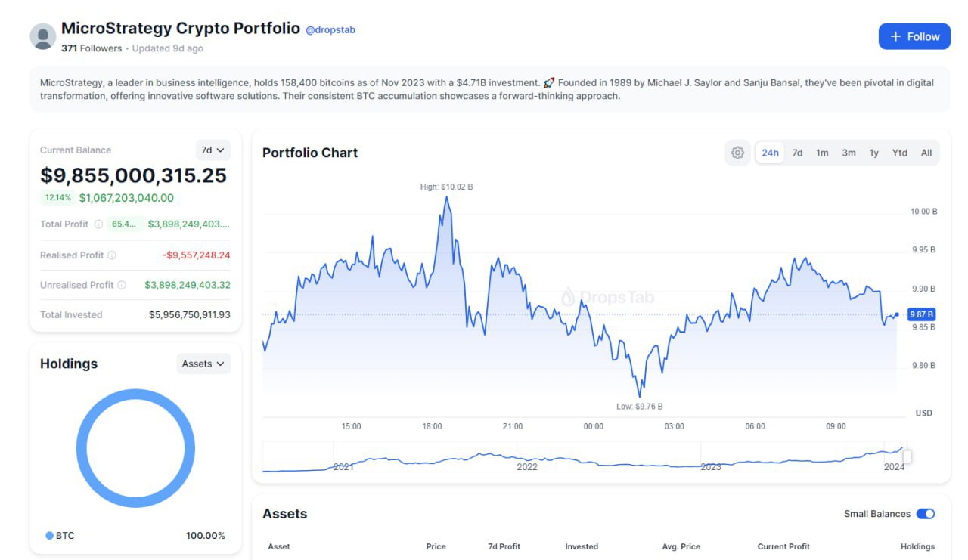Click the -$9,557,248.24 realised profit value
The width and height of the screenshot is (968, 560).
(x=196, y=255)
